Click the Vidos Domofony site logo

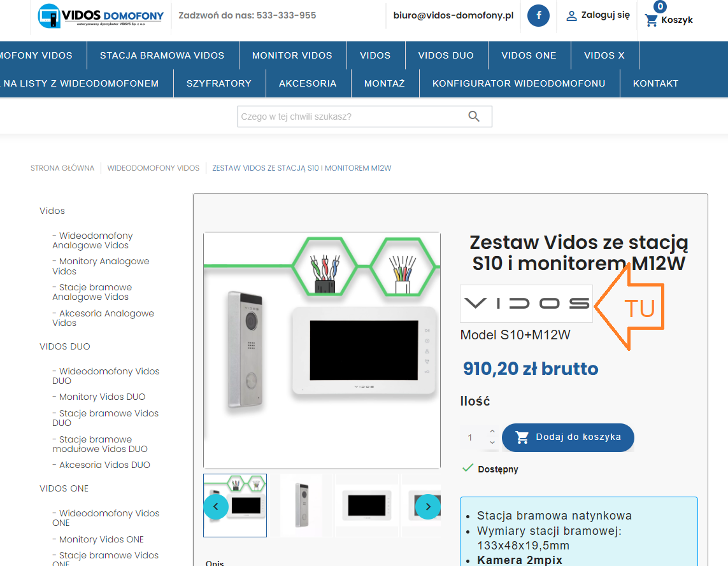101,16
